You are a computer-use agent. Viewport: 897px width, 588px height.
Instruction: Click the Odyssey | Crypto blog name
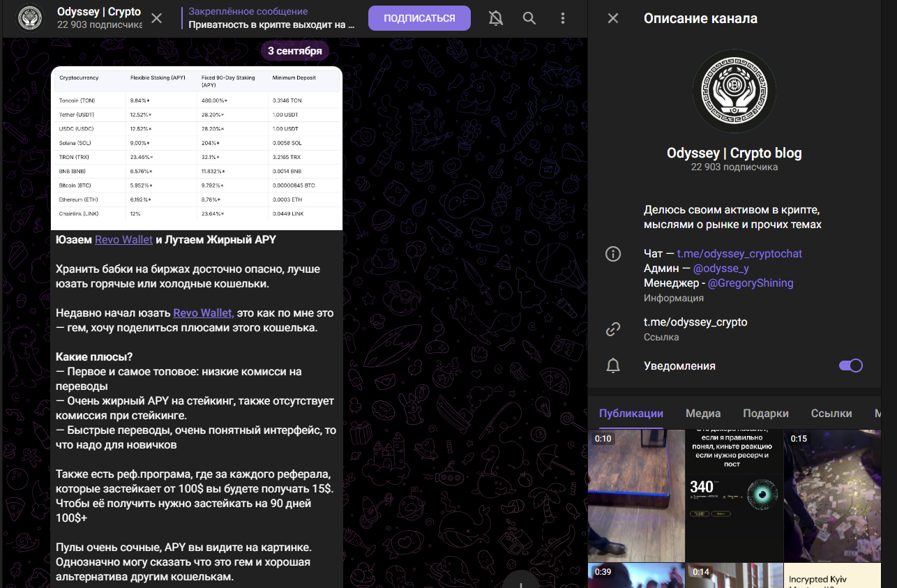(x=734, y=153)
